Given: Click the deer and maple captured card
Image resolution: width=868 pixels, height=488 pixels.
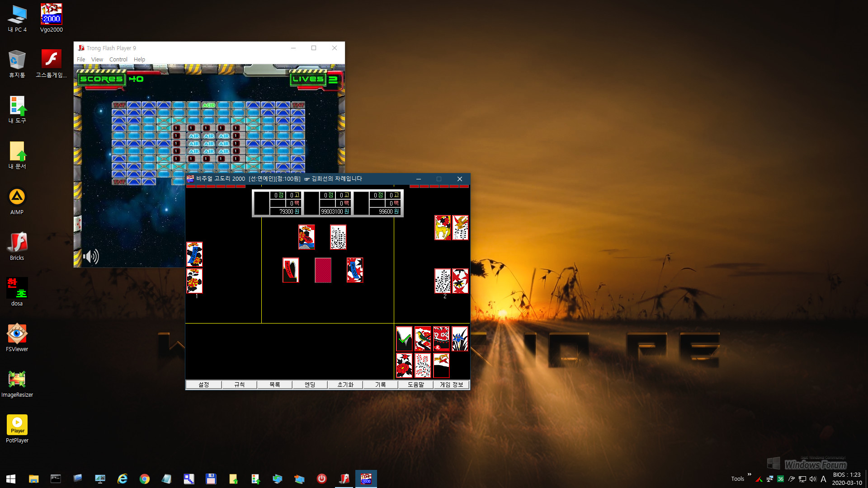Looking at the screenshot, I should click(x=443, y=227).
